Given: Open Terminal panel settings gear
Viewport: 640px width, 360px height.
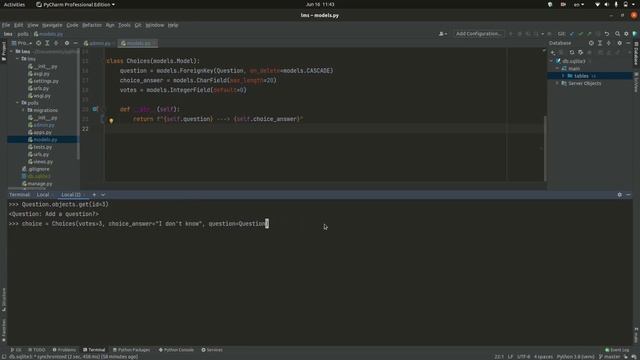Looking at the screenshot, I should [620, 195].
